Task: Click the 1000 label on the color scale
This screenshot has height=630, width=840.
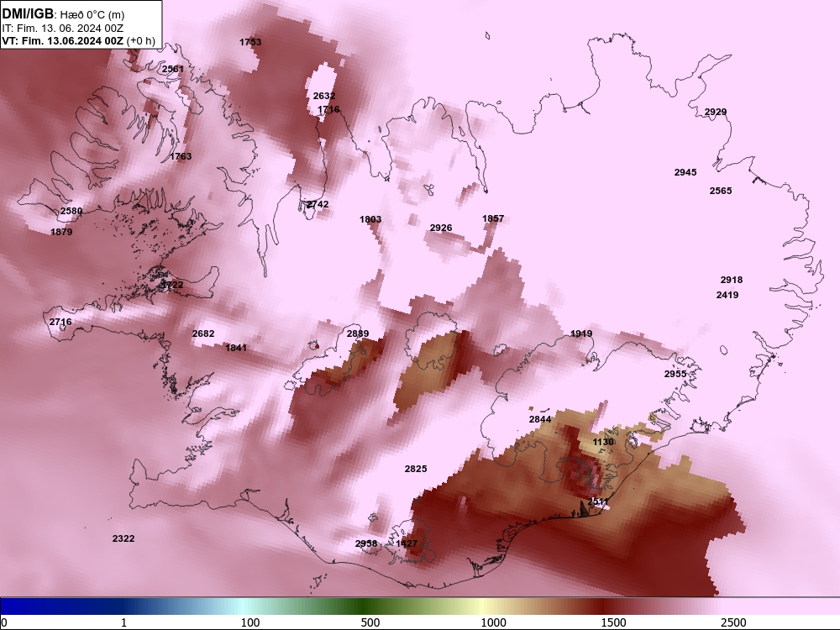Action: click(493, 622)
